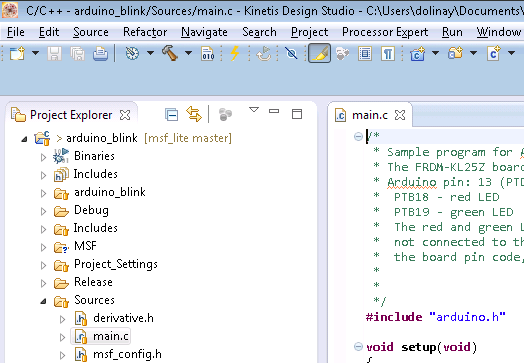Open the Navigate menu
The image size is (524, 363).
[204, 32]
